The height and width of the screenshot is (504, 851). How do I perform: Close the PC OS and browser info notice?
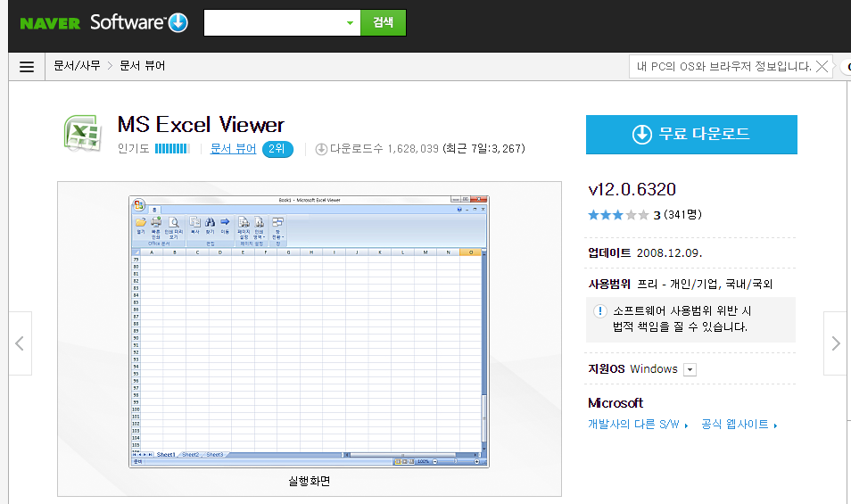(822, 67)
